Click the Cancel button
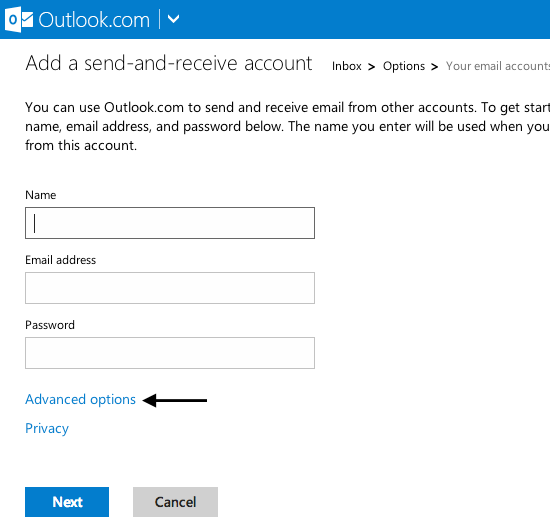This screenshot has width=550, height=529. pyautogui.click(x=175, y=502)
